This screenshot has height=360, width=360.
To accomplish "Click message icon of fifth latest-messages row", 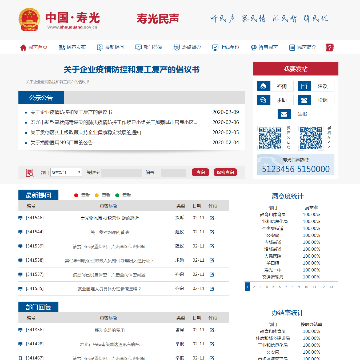I will tap(20, 275).
